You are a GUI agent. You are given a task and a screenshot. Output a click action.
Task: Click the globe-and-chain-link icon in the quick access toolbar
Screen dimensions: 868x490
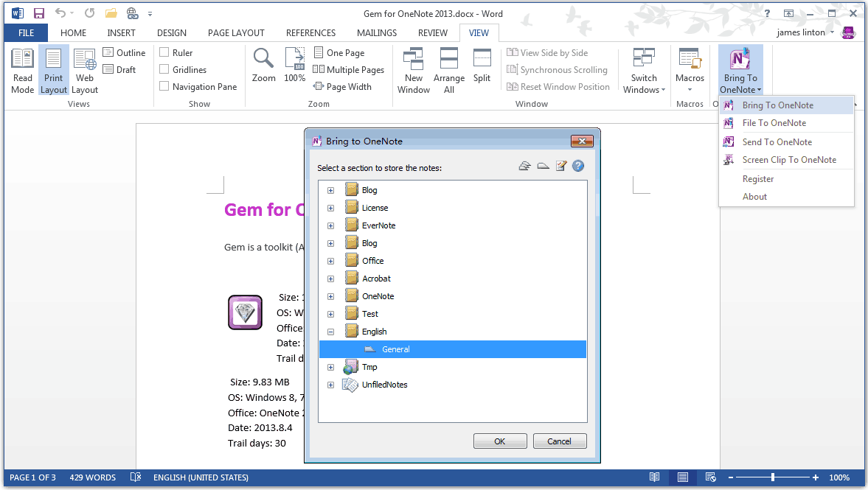tap(132, 13)
